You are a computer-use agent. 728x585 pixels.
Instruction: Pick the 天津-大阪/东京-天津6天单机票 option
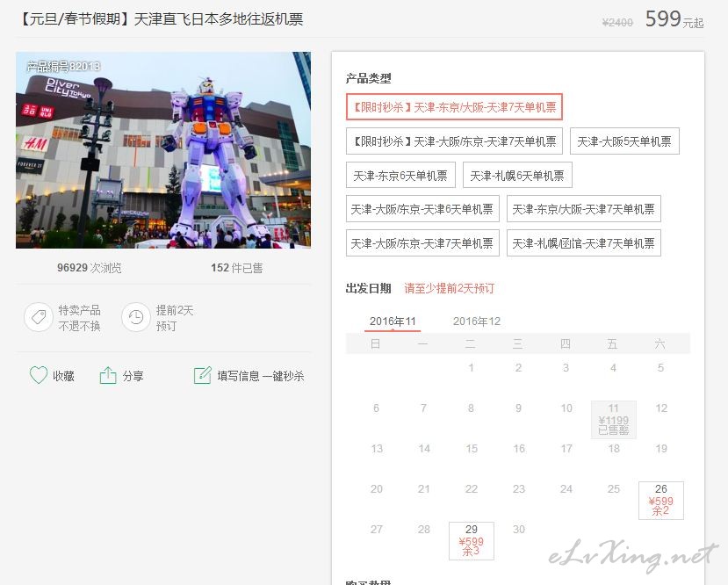pyautogui.click(x=422, y=209)
